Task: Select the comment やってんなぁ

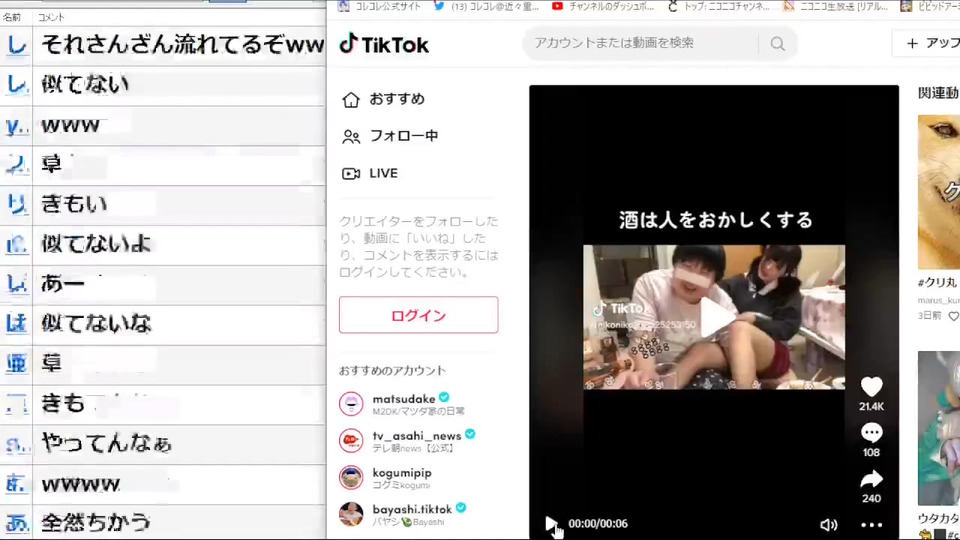Action: pos(107,443)
